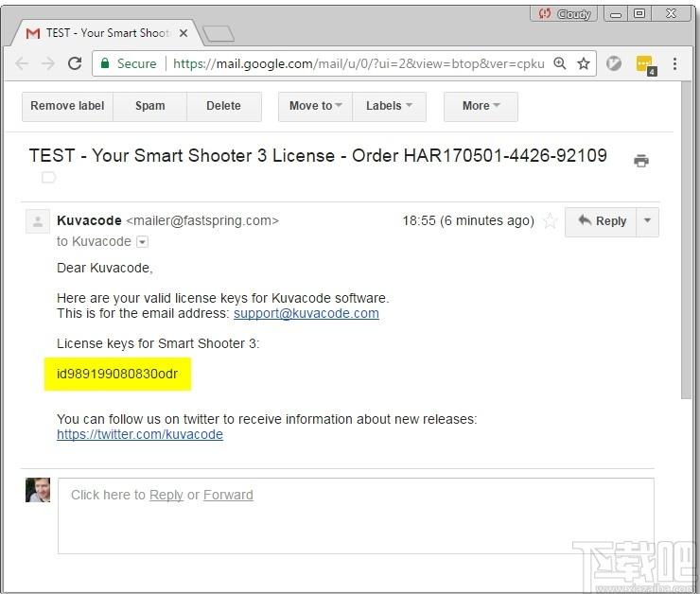Star this message from Kuvacode
The width and height of the screenshot is (700, 594).
coord(550,221)
